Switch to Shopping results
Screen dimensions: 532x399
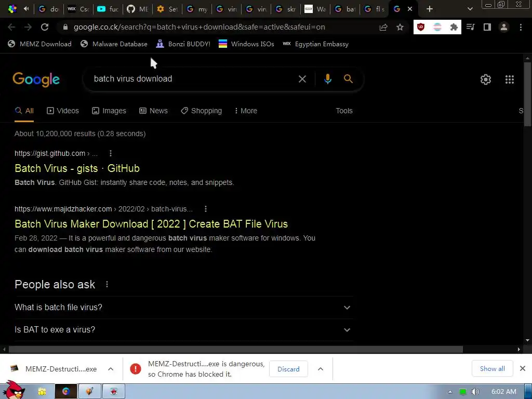(201, 111)
